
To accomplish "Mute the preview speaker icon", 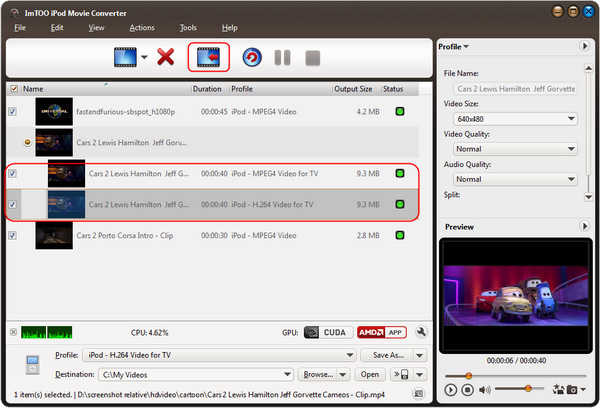I will pos(484,390).
